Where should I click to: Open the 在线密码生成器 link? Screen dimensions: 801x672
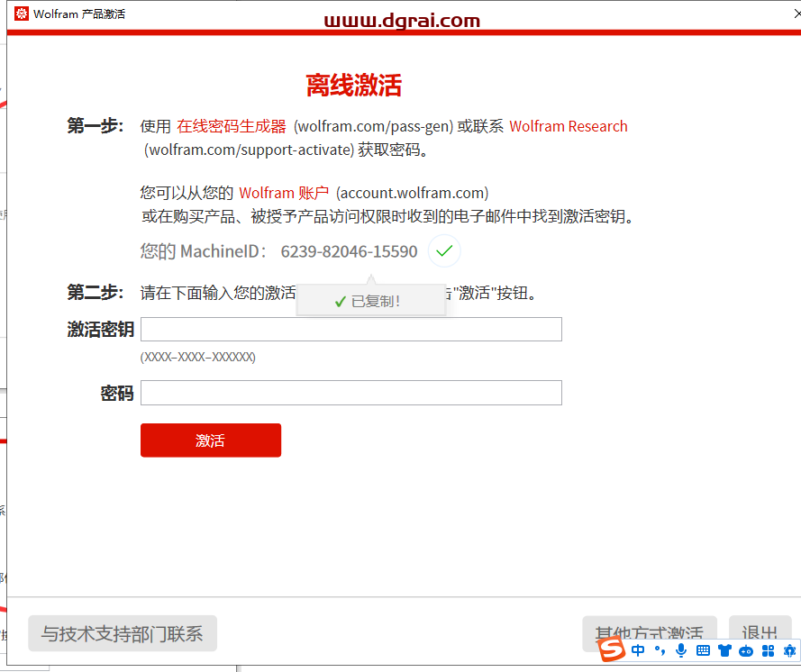click(x=232, y=126)
